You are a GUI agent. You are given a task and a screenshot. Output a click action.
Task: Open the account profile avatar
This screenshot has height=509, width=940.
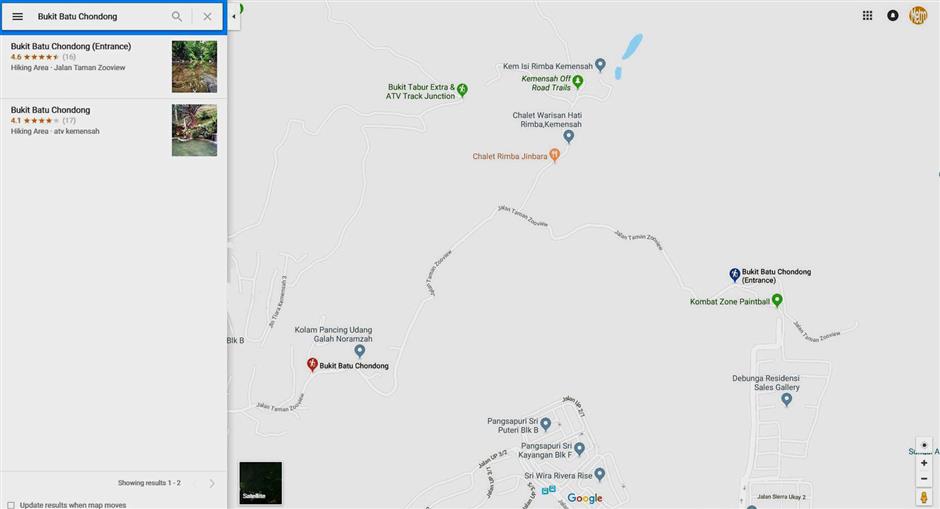(918, 16)
